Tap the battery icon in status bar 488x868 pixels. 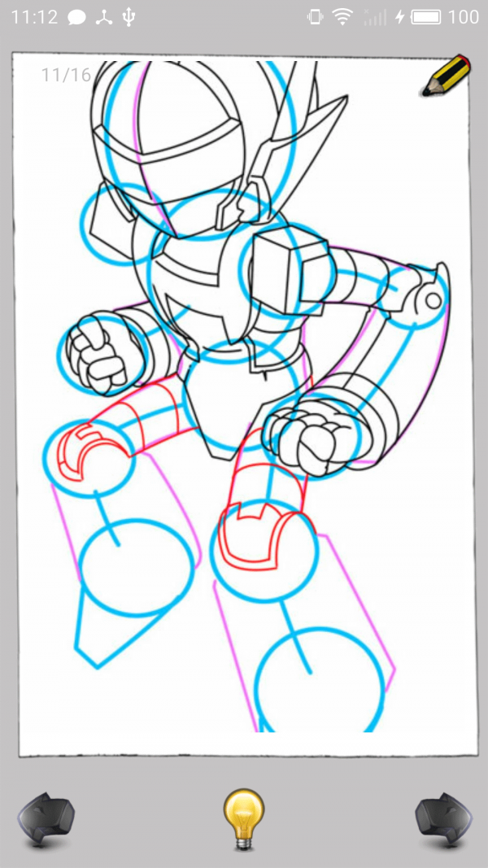point(426,17)
